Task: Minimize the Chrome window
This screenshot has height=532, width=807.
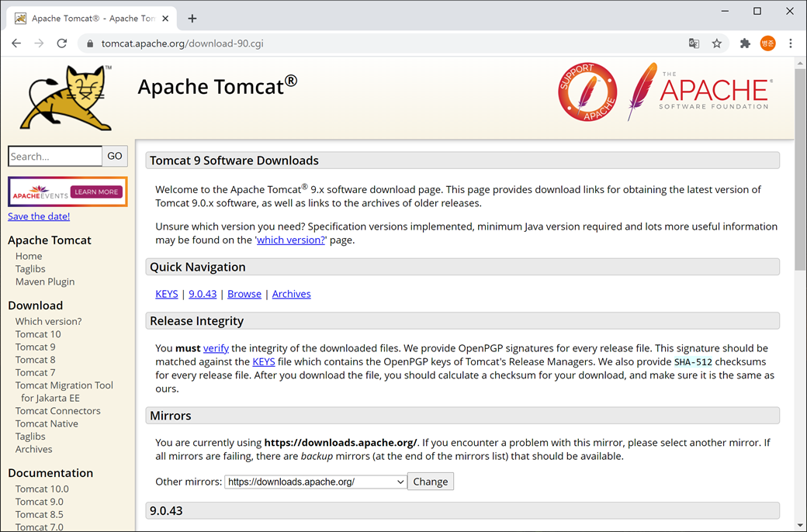Action: [725, 11]
